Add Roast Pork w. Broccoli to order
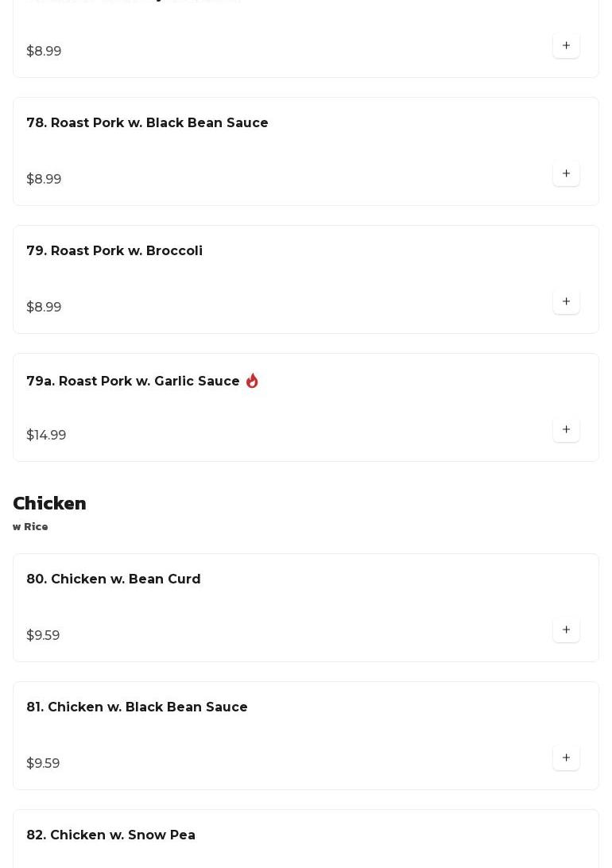 566,301
